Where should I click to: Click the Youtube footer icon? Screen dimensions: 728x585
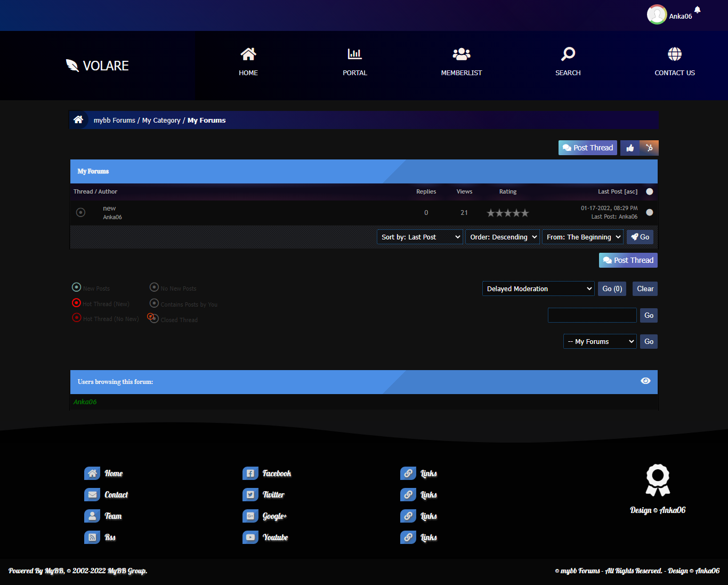(250, 538)
